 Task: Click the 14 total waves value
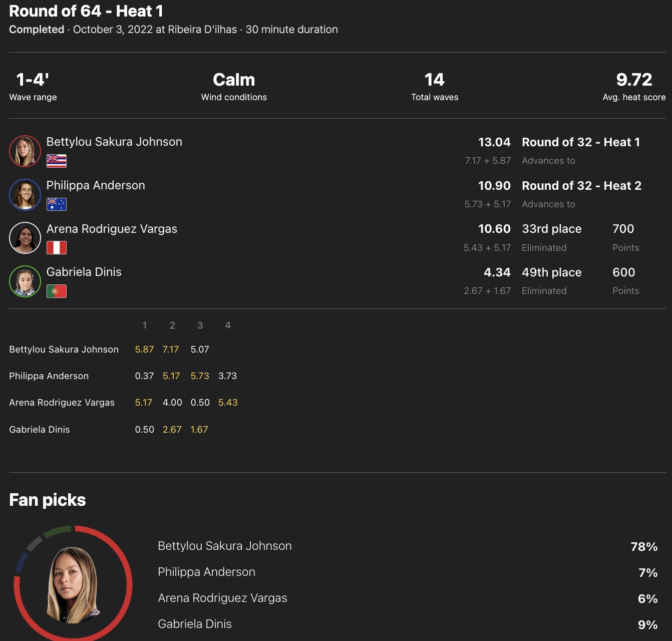point(435,80)
